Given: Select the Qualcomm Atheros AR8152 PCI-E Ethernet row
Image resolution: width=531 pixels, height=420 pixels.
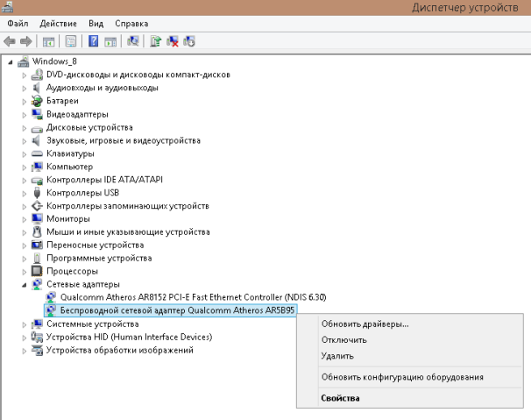Looking at the screenshot, I should tap(193, 297).
